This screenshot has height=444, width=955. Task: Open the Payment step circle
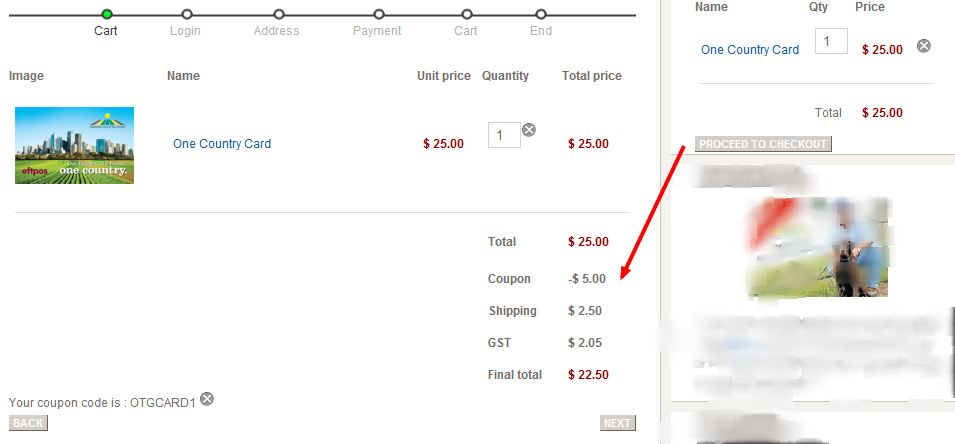(x=379, y=14)
